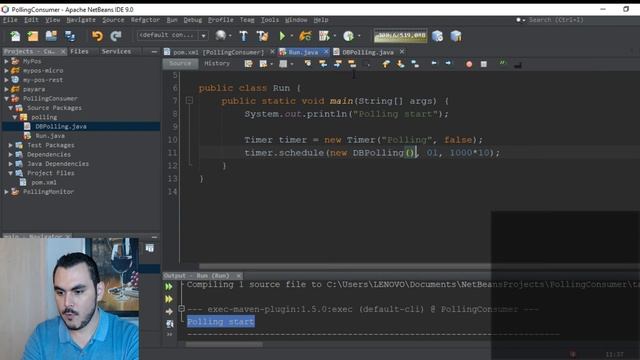Click the Undo arrow icon
Viewport: 640px width, 360px height.
97,36
